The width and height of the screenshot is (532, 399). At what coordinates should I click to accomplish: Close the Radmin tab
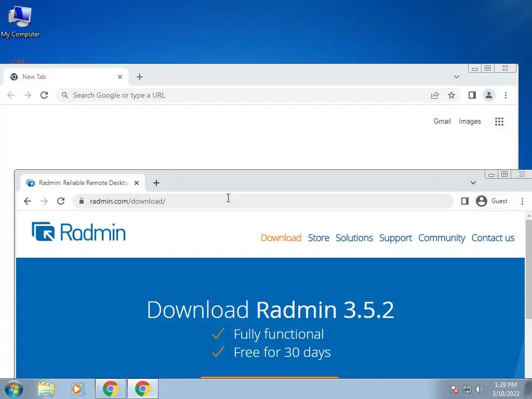[x=137, y=183]
